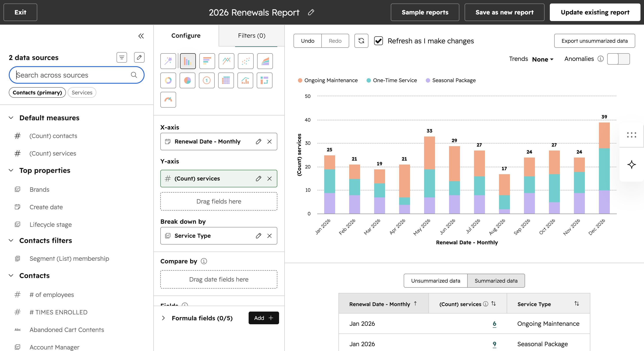Switch to the Unsummarized data tab
This screenshot has width=644, height=351.
[435, 280]
